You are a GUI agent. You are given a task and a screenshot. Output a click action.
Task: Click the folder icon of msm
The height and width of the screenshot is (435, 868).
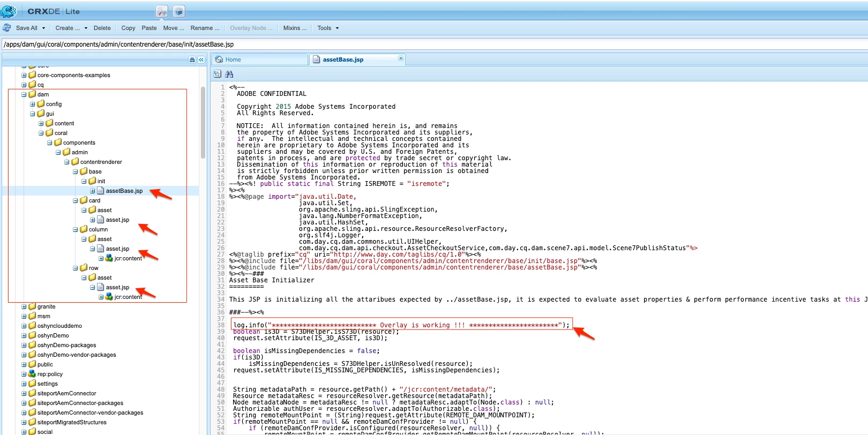pyautogui.click(x=32, y=316)
